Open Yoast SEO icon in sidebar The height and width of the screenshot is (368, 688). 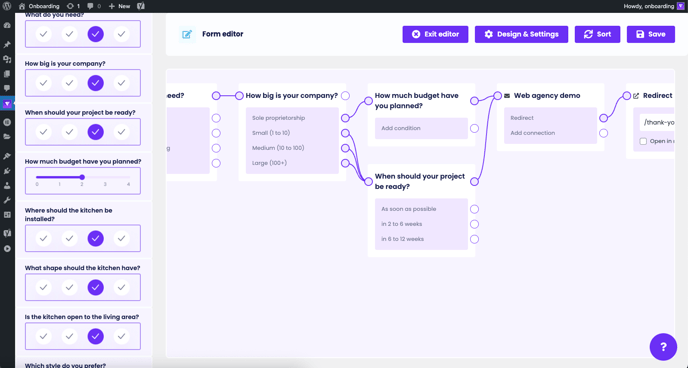[7, 233]
